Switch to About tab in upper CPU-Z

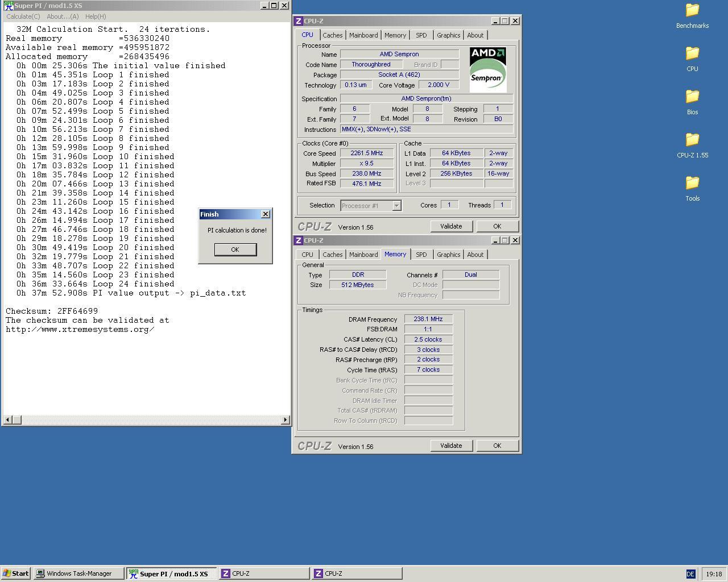pos(475,35)
